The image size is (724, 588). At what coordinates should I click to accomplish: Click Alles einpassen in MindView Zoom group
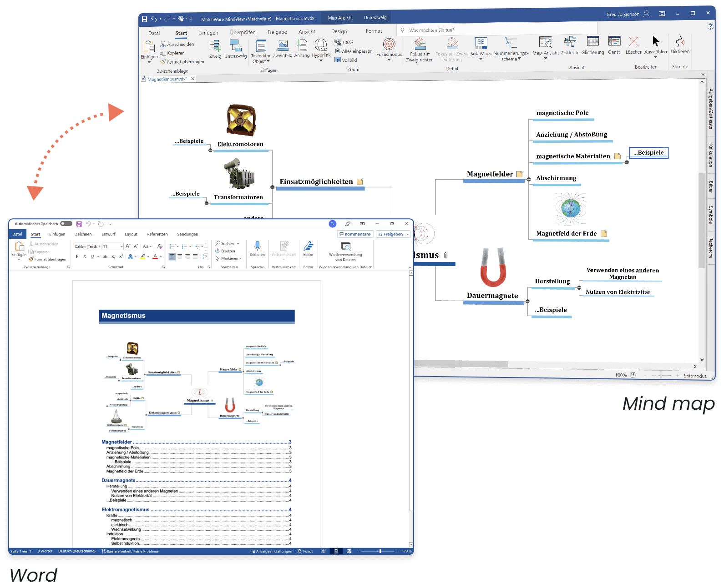coord(354,51)
